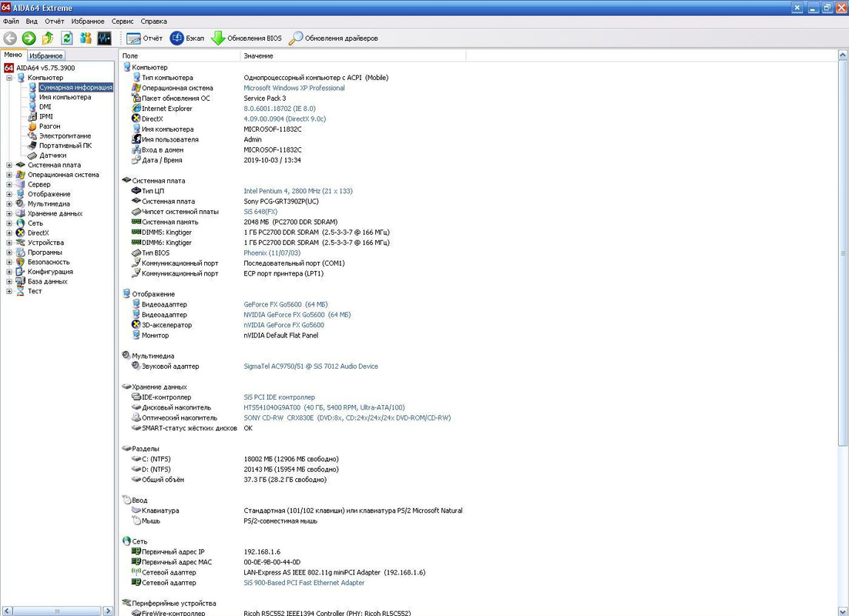This screenshot has height=616, width=849.
Task: Open the SiS 648(FX) chipset link
Action: coord(260,212)
